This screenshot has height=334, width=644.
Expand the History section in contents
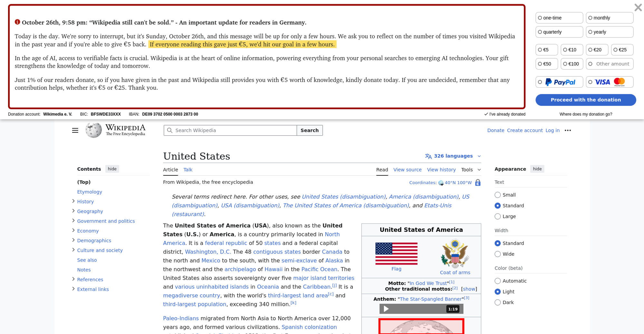[73, 201]
